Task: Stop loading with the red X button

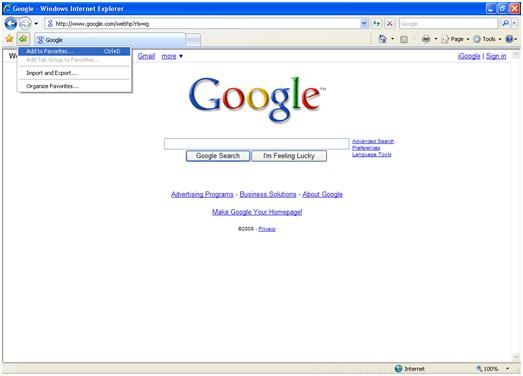Action: (x=389, y=23)
